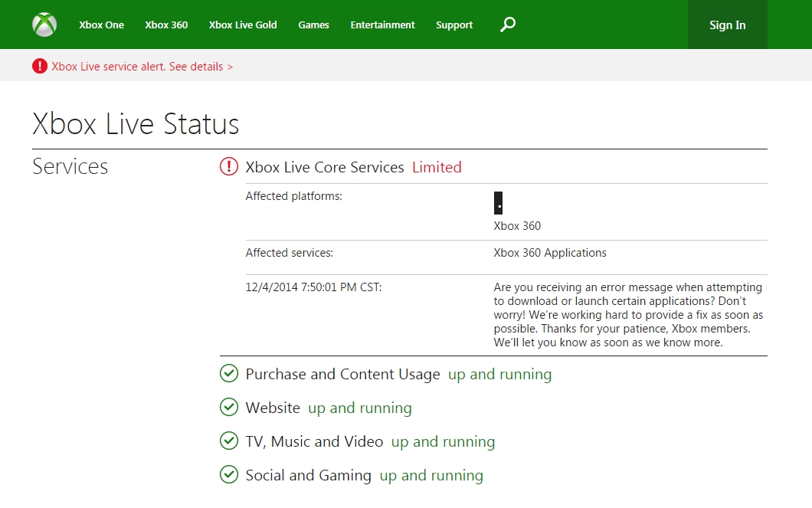The width and height of the screenshot is (812, 508).
Task: Expand Website status row
Action: click(273, 408)
